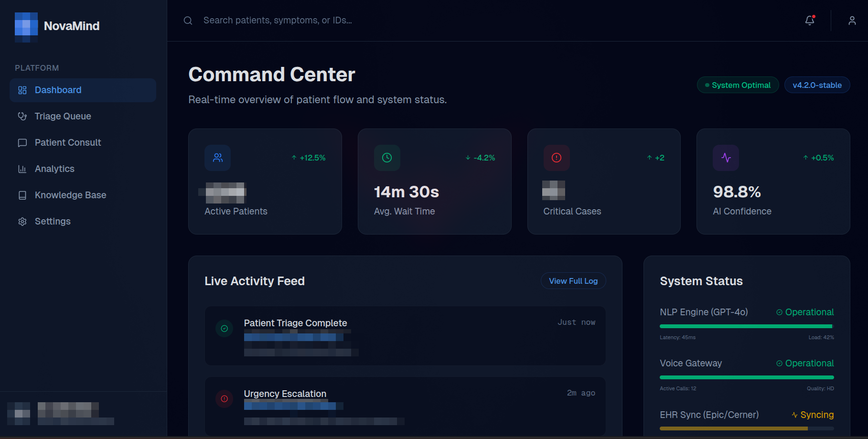Click the user avatar in sidebar footer
The height and width of the screenshot is (439, 868).
pos(19,414)
